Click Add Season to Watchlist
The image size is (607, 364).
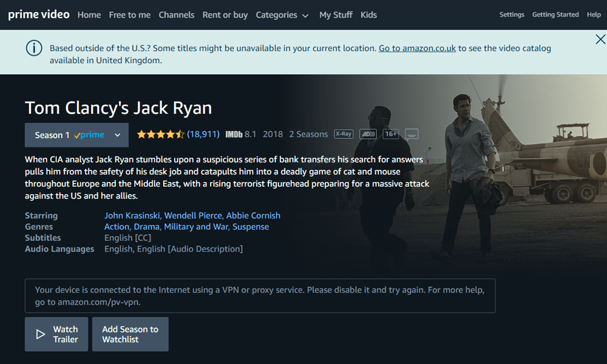pos(130,334)
